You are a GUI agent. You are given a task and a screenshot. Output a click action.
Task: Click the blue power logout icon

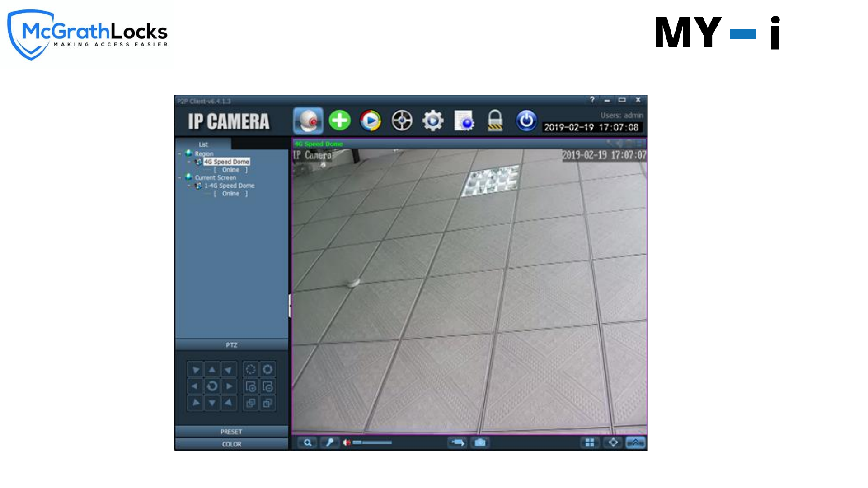point(526,121)
